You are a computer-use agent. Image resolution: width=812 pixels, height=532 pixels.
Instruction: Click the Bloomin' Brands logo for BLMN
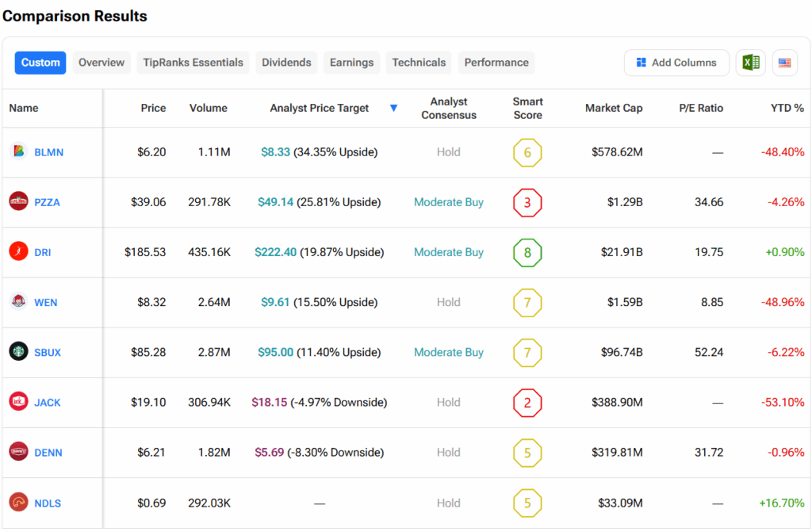click(x=18, y=151)
